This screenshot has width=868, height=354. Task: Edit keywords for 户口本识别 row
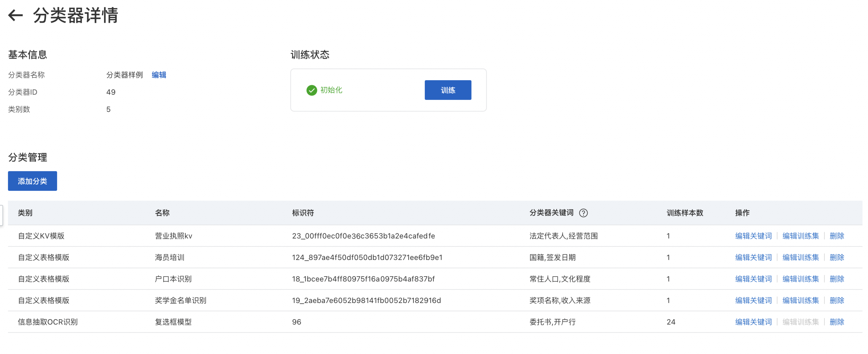753,279
